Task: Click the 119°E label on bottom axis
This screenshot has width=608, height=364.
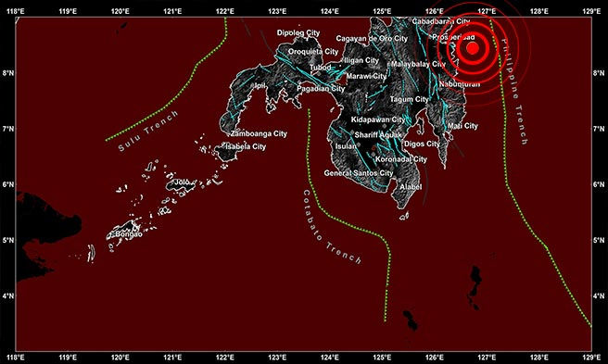Action: [68, 357]
